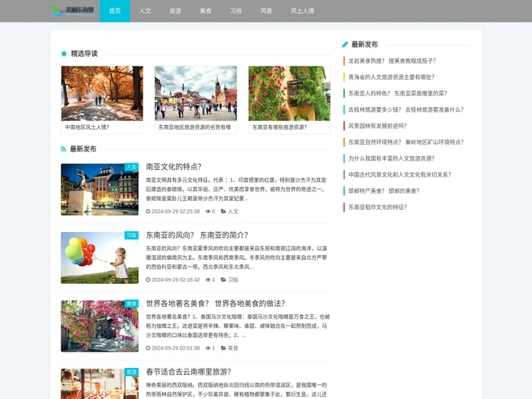Click the flower house article thumbnail
The height and width of the screenshot is (399, 532).
pyautogui.click(x=100, y=326)
